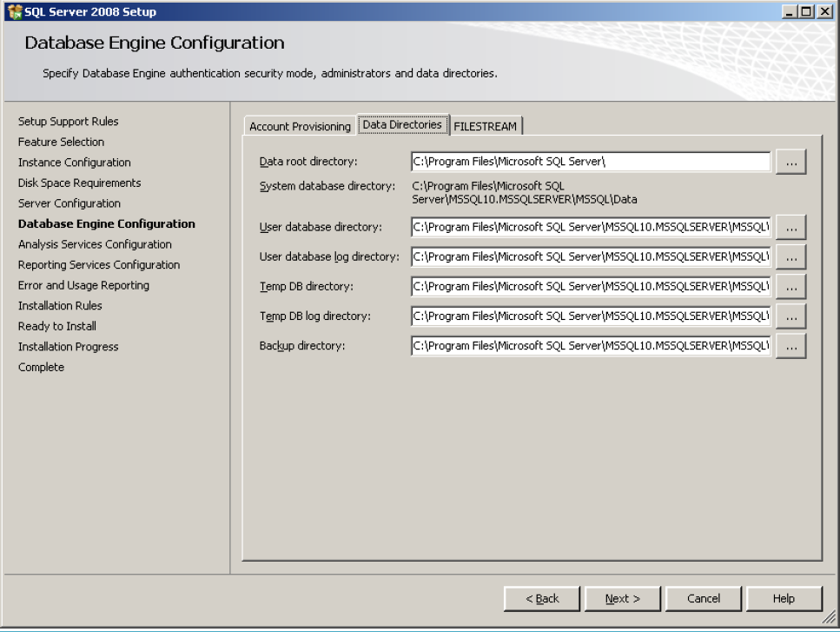Select Installation Rules in the sidebar
Viewport: 840px width, 632px height.
point(61,305)
